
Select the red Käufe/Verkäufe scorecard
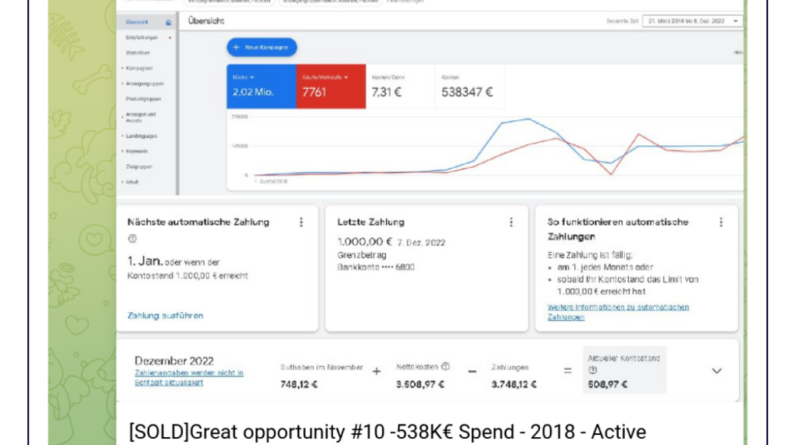click(x=331, y=86)
